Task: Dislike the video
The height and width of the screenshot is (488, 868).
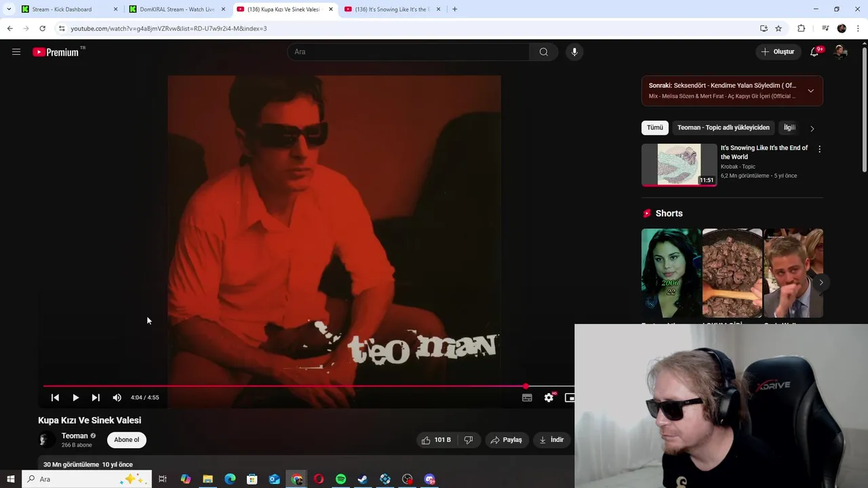Action: pos(469,440)
